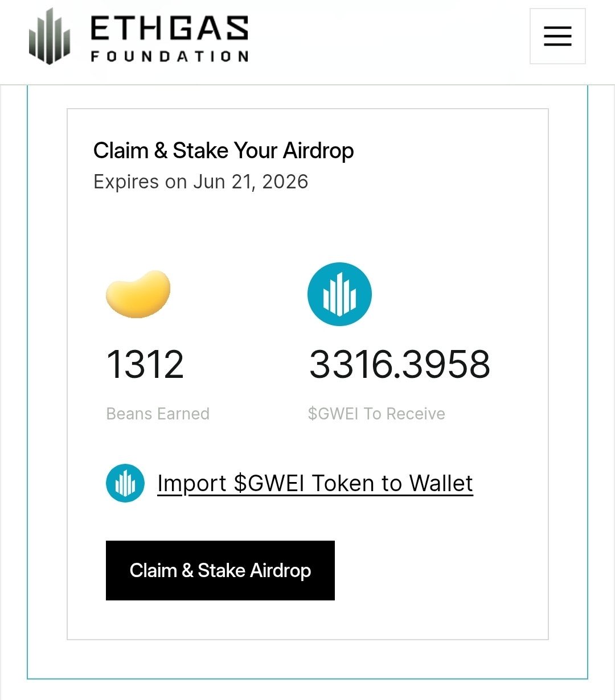Click the small GWEI icon beside import link
The image size is (615, 700).
point(125,483)
